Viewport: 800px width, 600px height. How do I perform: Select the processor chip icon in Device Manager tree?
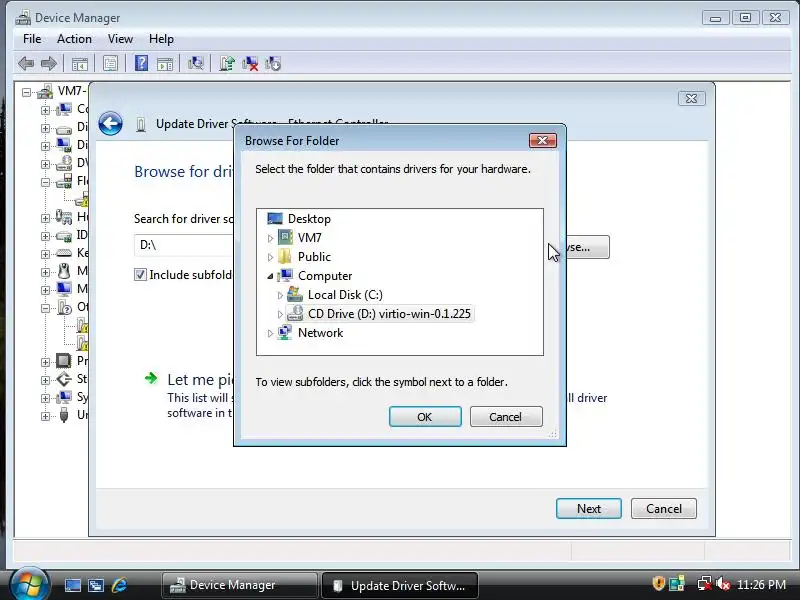tap(64, 361)
